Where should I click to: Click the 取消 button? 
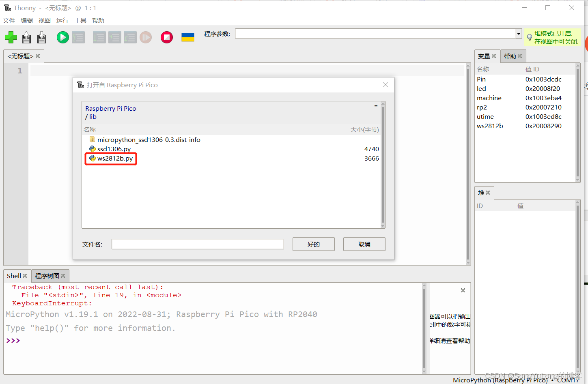coord(364,244)
